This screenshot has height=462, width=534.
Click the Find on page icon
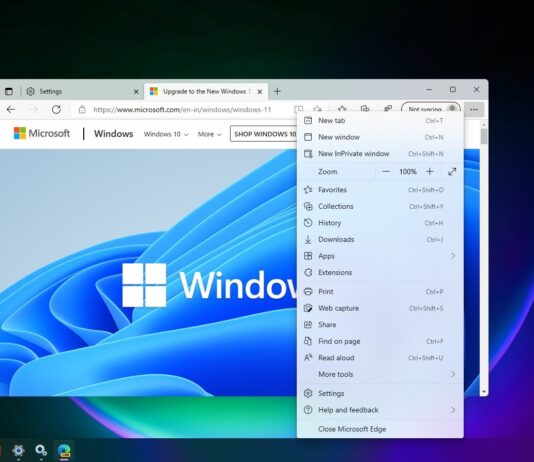click(308, 341)
